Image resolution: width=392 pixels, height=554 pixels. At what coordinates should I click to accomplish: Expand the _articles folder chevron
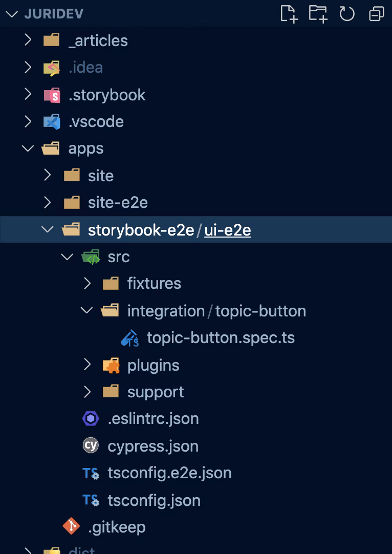point(28,40)
